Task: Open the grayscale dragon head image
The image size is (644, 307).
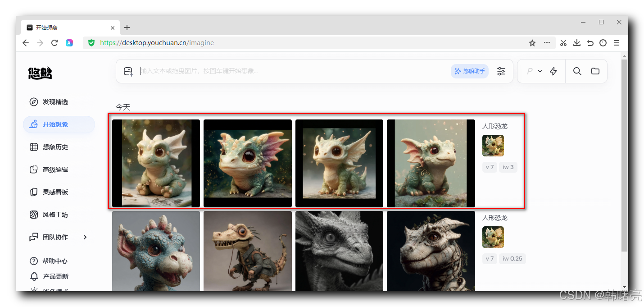Action: tap(339, 251)
